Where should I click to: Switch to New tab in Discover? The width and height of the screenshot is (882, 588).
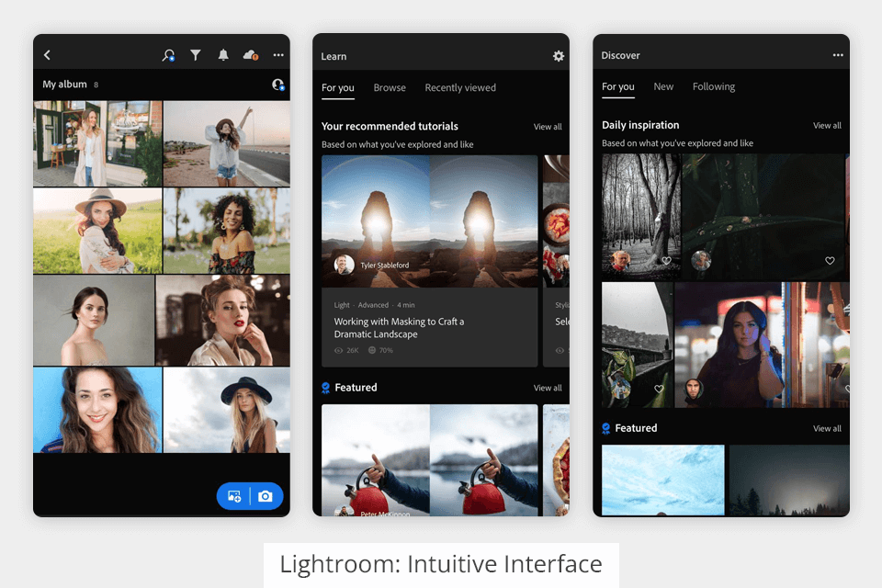tap(663, 86)
